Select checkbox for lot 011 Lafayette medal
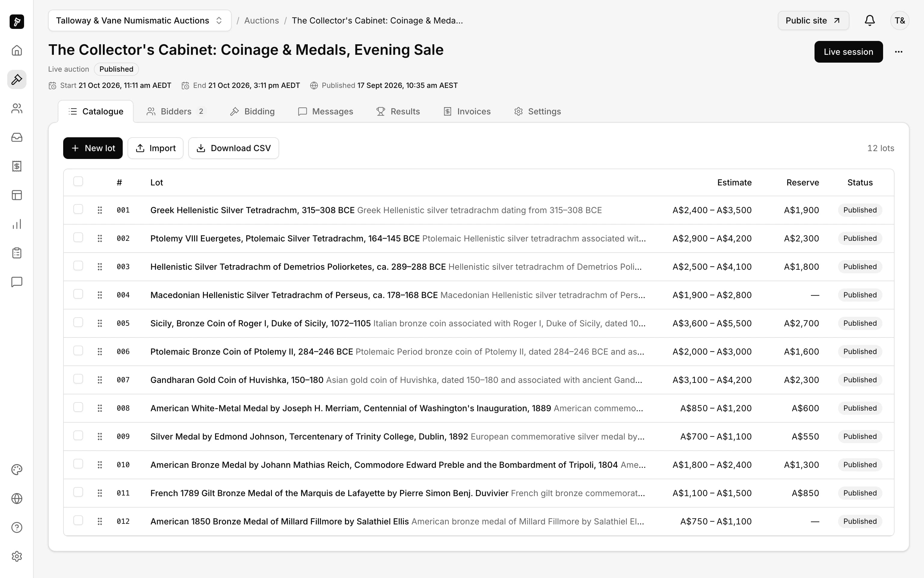The height and width of the screenshot is (578, 924). pos(78,492)
